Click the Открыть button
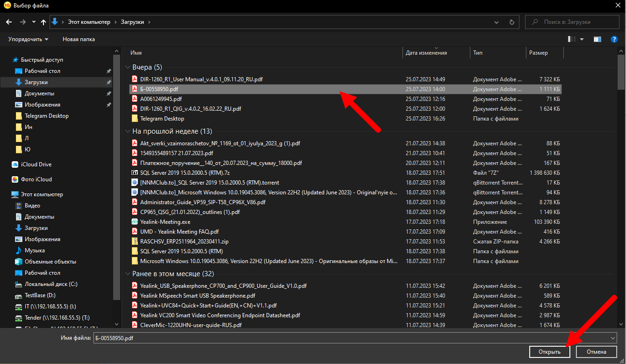 (549, 352)
